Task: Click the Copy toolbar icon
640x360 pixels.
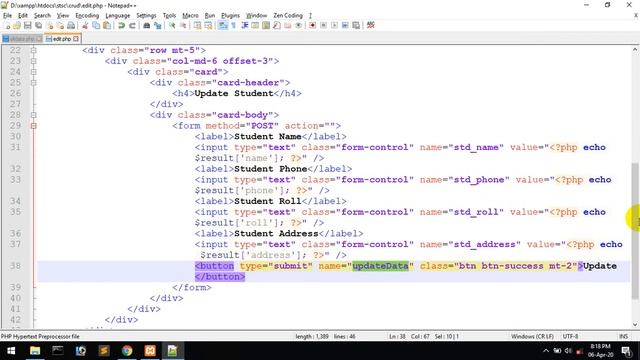Action: tap(96, 25)
